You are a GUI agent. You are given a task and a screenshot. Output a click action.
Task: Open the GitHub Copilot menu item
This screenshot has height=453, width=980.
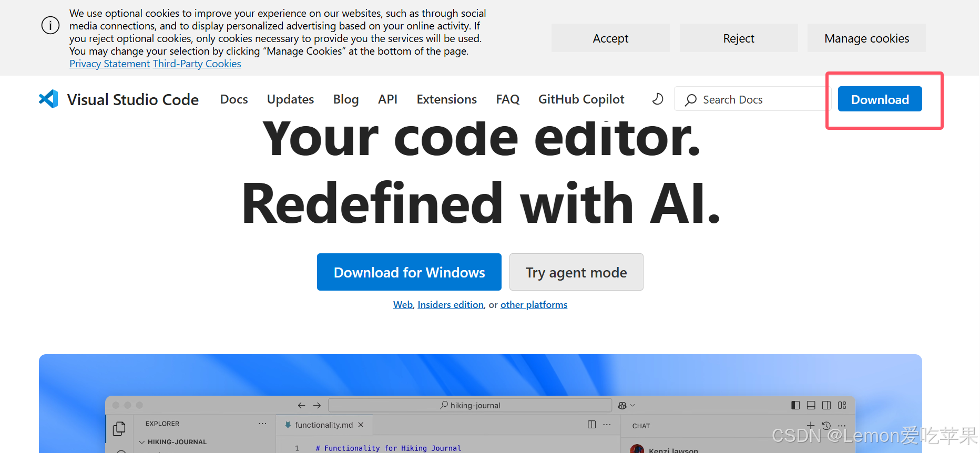click(x=581, y=99)
